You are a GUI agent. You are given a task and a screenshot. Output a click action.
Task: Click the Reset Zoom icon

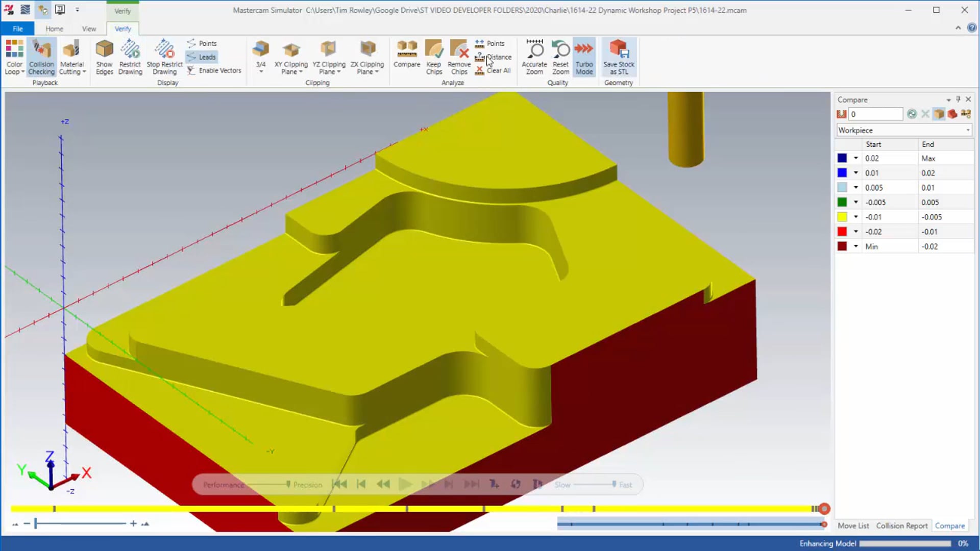(x=560, y=49)
